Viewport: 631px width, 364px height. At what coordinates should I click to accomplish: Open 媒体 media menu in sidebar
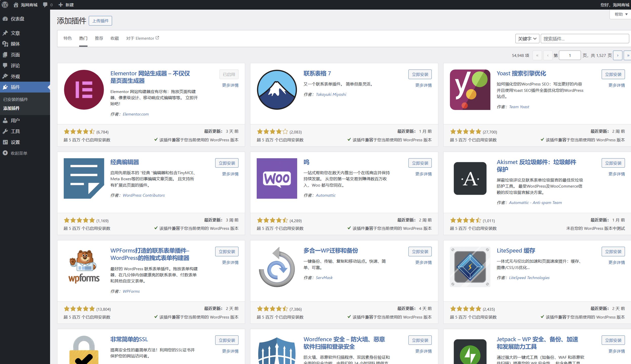[x=25, y=44]
